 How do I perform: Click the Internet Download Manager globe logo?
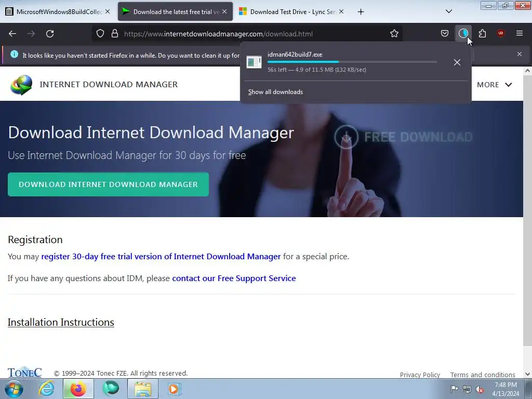pos(21,85)
